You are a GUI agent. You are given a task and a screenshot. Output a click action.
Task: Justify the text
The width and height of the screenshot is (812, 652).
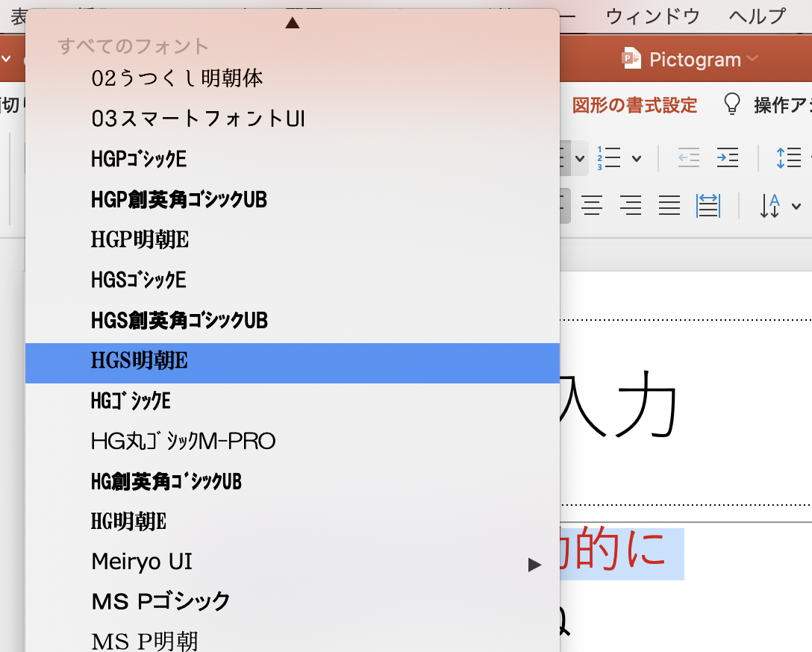coord(669,205)
